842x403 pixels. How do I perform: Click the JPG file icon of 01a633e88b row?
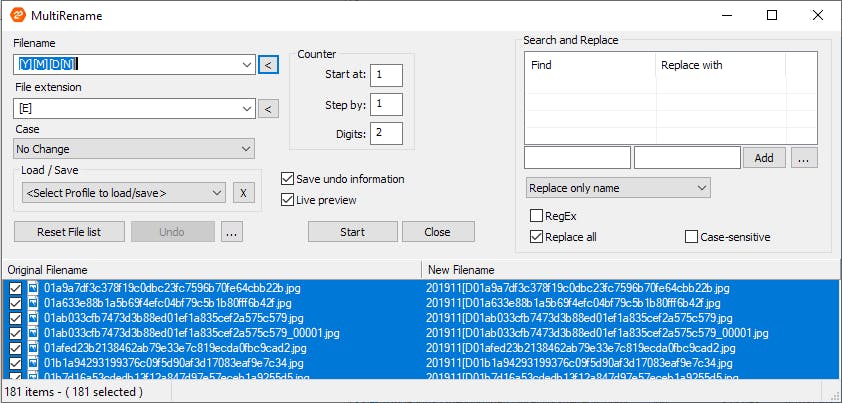(33, 303)
